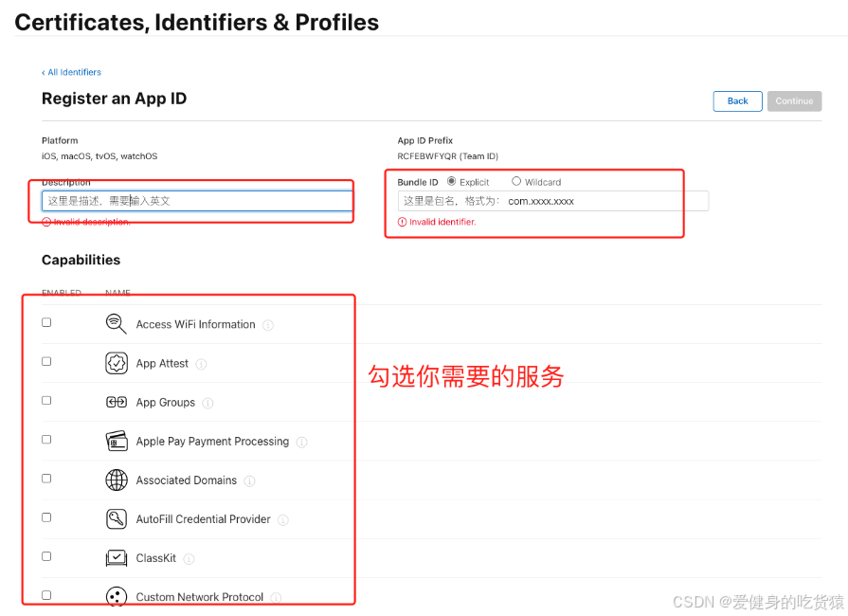Click the Capabilities section heading
848x616 pixels.
click(x=81, y=260)
